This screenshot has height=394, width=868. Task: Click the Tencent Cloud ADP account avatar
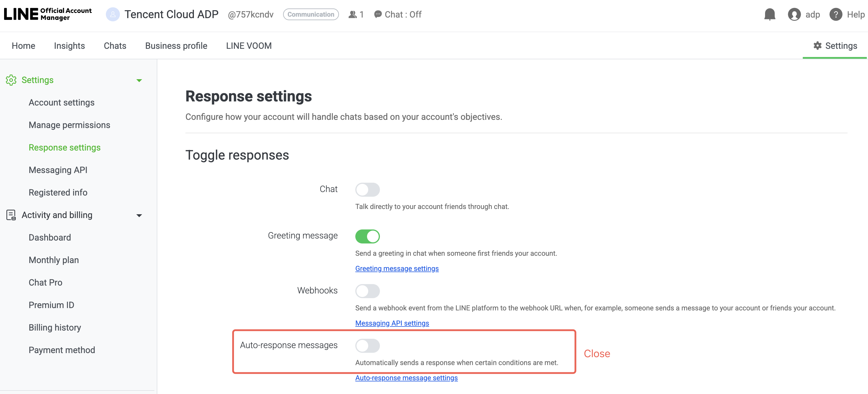pyautogui.click(x=113, y=15)
